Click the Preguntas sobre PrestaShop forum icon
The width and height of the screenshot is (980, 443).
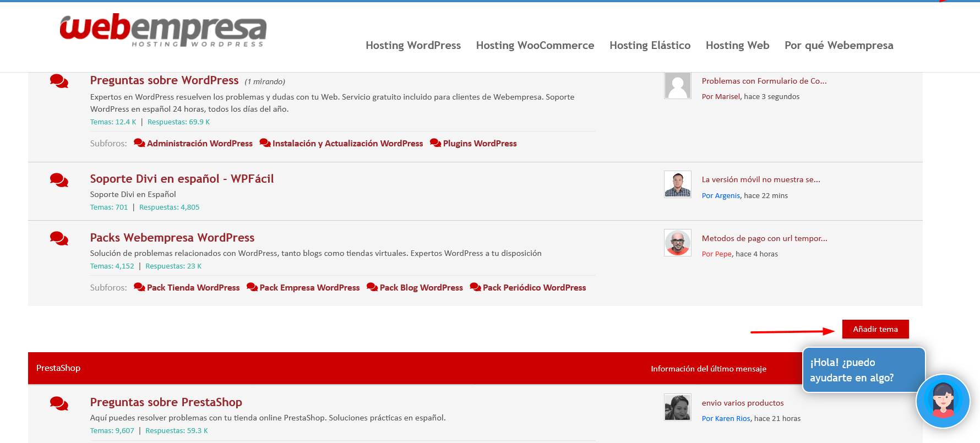point(59,403)
